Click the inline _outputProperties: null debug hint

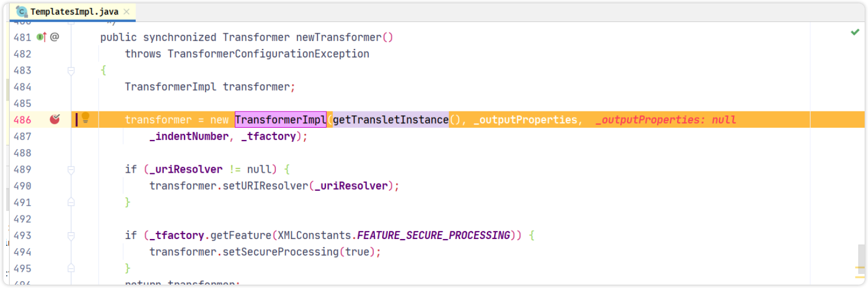(x=665, y=120)
